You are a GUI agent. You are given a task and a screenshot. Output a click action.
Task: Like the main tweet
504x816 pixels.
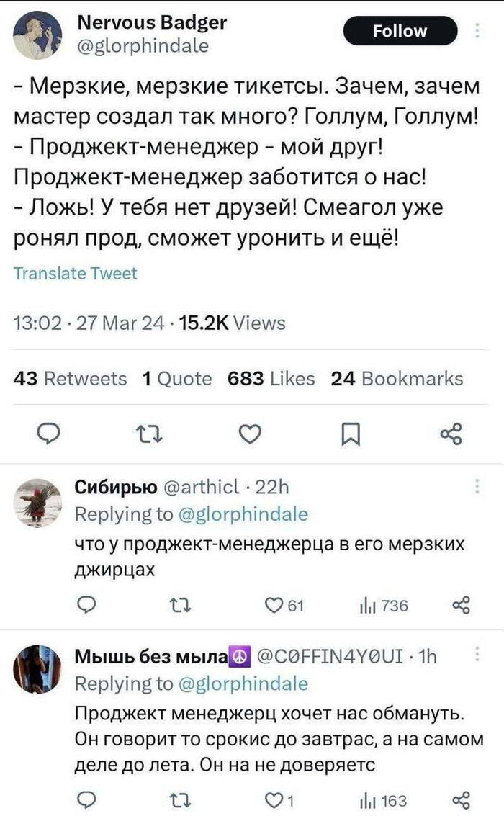tap(249, 434)
